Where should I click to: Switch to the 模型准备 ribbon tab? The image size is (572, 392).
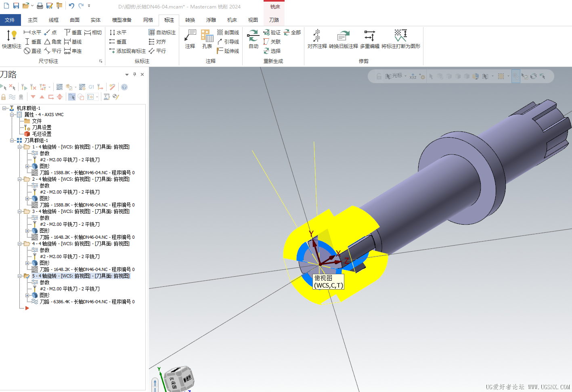(122, 20)
